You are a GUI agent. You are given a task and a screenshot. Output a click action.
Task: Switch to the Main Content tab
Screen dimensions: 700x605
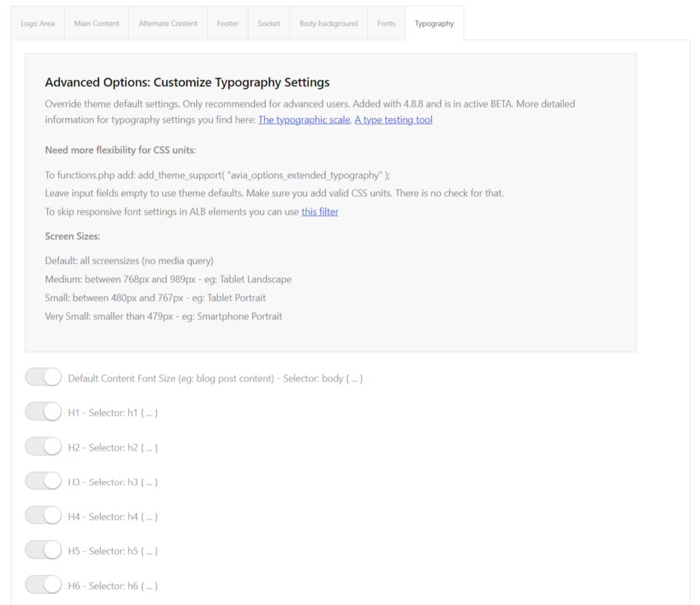click(x=96, y=23)
